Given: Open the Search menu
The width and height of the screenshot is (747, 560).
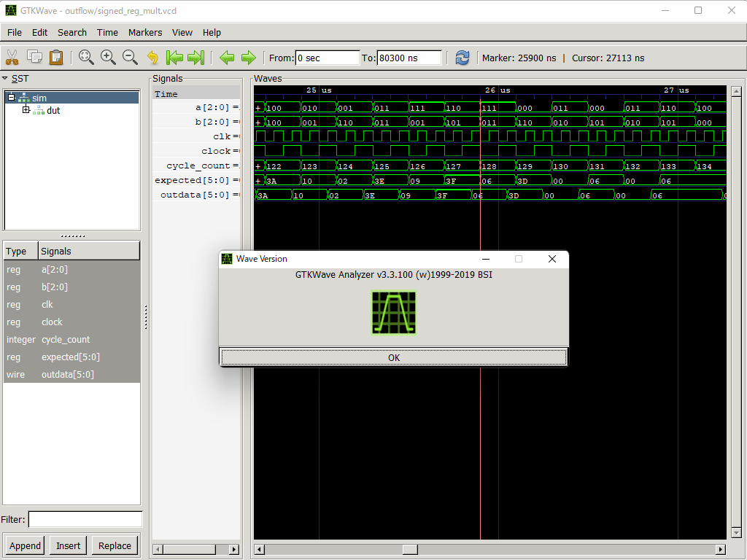Looking at the screenshot, I should pos(72,32).
